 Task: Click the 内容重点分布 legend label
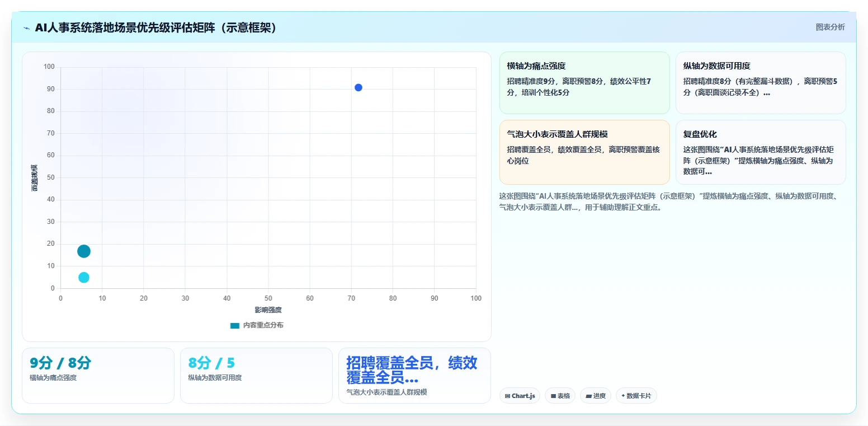tap(263, 325)
